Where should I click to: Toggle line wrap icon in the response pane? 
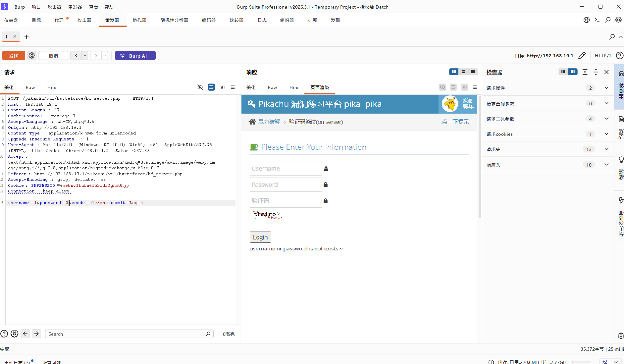pyautogui.click(x=453, y=87)
